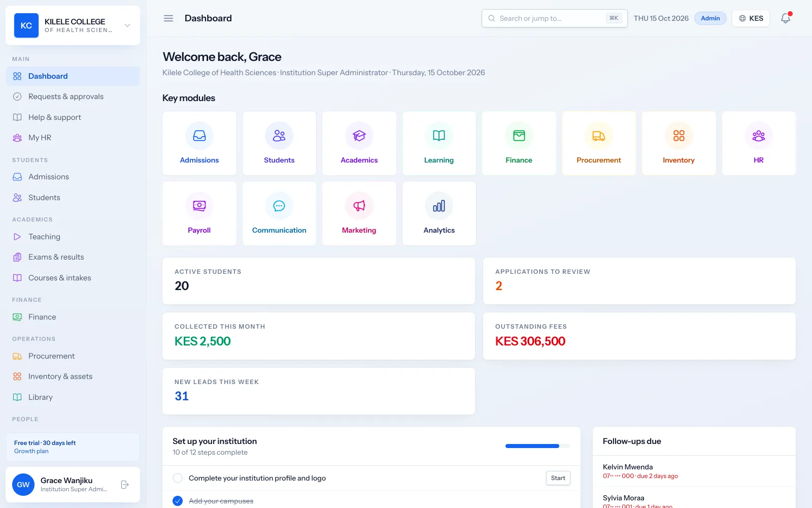This screenshot has height=508, width=812.
Task: Open the Payroll module card icon
Action: 199,206
